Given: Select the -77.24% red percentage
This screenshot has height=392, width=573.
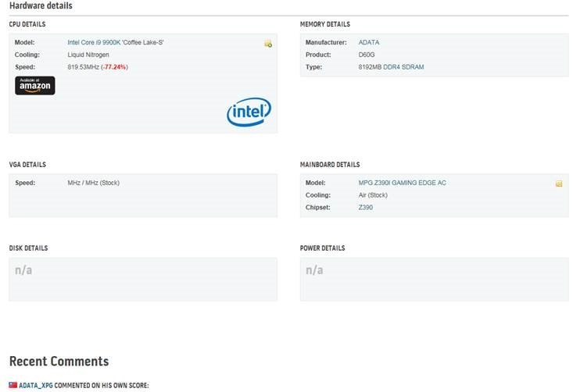Looking at the screenshot, I should (114, 67).
